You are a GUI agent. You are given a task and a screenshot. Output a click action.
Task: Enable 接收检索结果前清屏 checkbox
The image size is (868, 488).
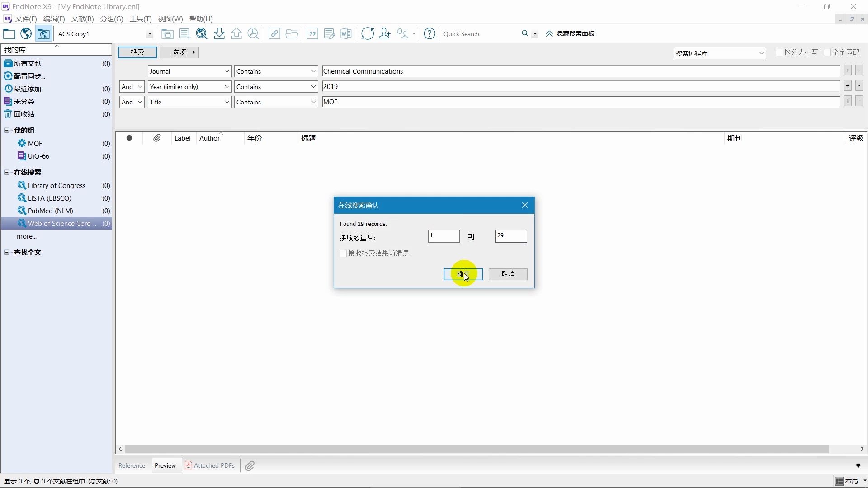click(x=344, y=253)
